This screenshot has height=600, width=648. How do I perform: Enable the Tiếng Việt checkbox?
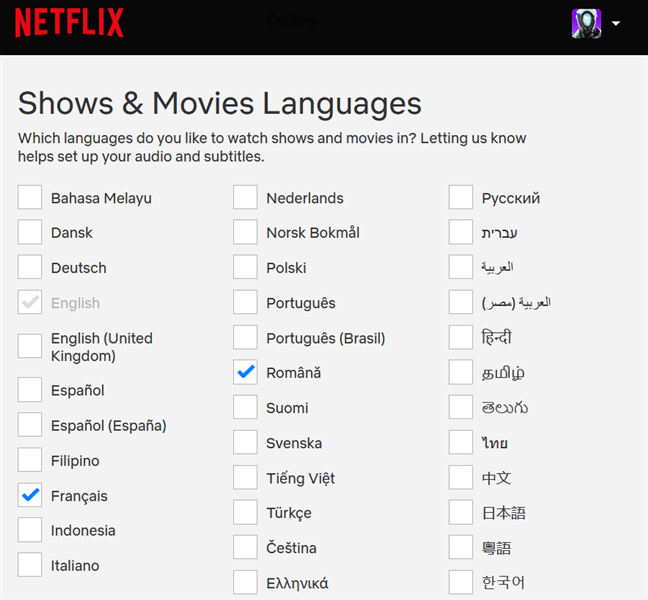point(245,477)
